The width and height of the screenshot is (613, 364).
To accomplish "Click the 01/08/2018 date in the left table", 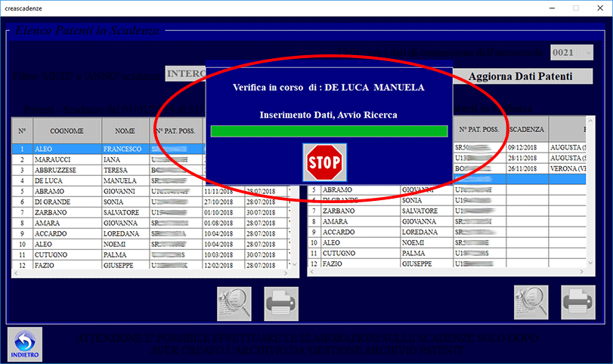I will coord(218,223).
